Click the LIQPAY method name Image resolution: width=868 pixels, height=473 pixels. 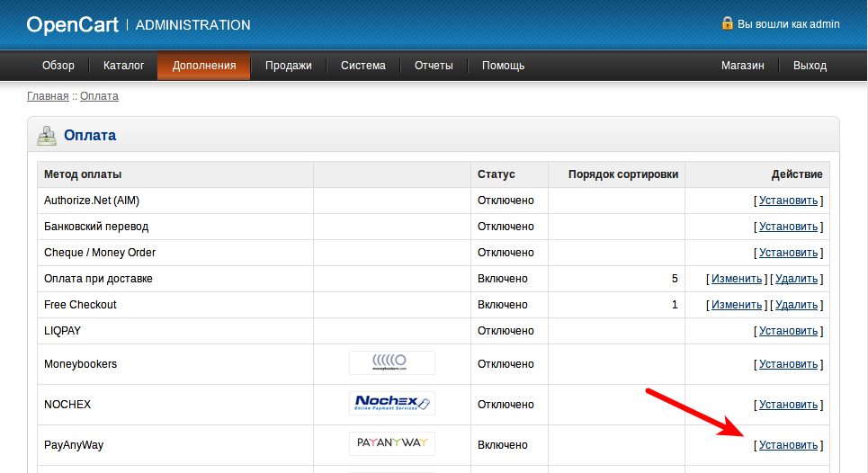pyautogui.click(x=63, y=330)
